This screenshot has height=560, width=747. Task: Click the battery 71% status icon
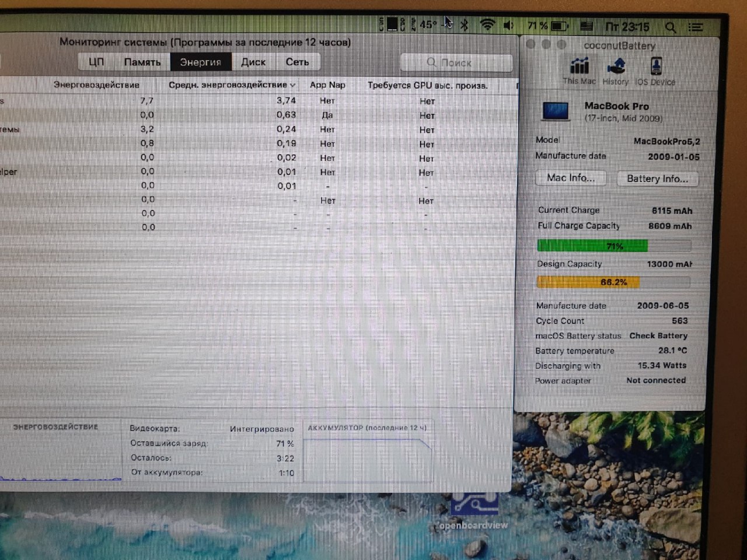(548, 26)
